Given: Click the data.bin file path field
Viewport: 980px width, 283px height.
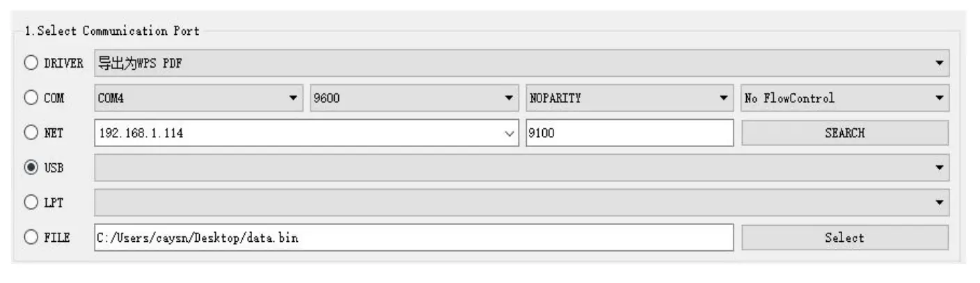Looking at the screenshot, I should click(413, 238).
